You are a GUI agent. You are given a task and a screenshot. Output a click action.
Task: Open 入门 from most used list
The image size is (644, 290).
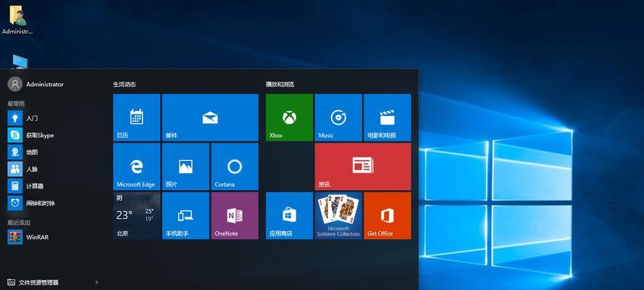(x=53, y=118)
